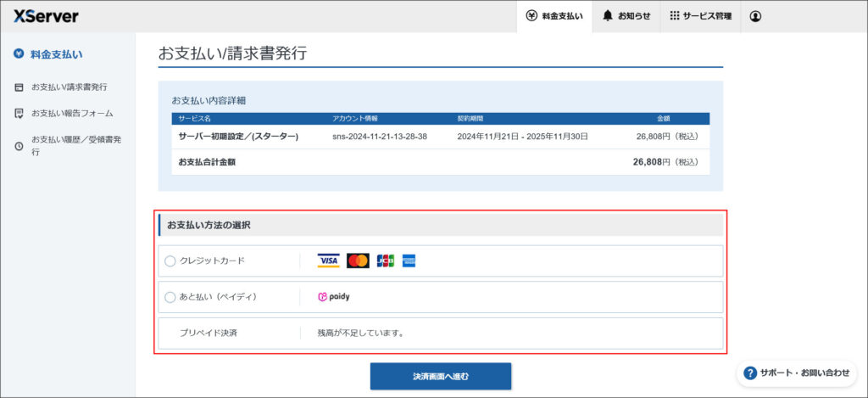Click the サーバー初期設定/(スターター) service name
The image size is (868, 398).
[238, 137]
